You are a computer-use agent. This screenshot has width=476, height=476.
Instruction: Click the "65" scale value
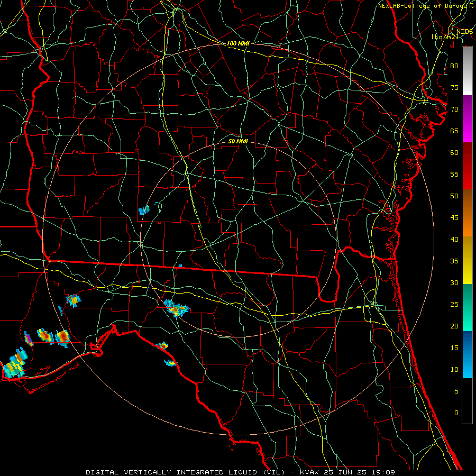(454, 131)
